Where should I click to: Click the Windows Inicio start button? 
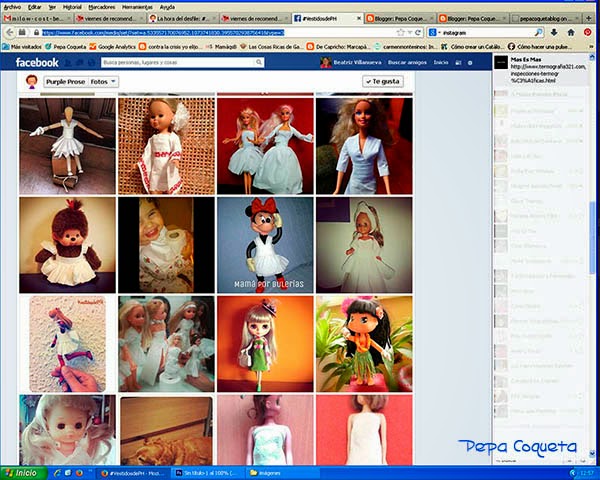tap(23, 473)
